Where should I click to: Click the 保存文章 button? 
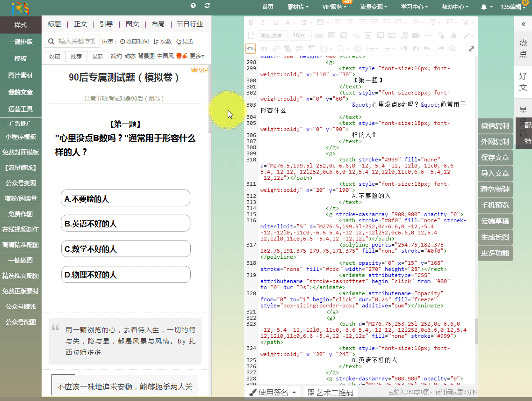pyautogui.click(x=495, y=158)
